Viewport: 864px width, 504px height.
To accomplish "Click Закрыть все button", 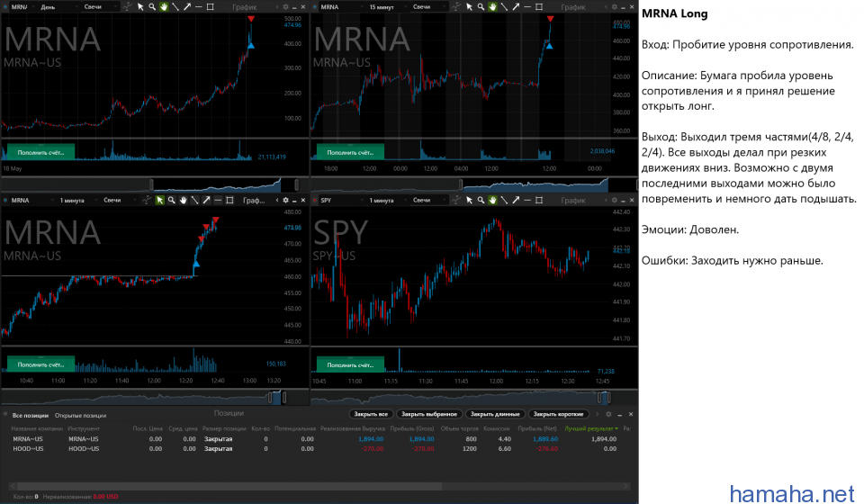I will click(370, 414).
